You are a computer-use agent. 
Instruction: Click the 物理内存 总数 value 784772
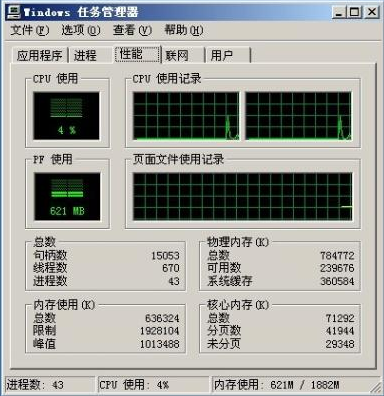pyautogui.click(x=337, y=256)
